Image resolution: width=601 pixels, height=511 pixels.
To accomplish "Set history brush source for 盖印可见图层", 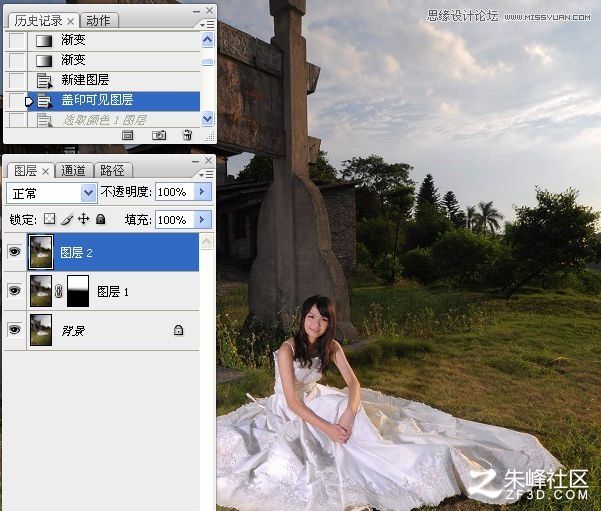I will pos(17,101).
